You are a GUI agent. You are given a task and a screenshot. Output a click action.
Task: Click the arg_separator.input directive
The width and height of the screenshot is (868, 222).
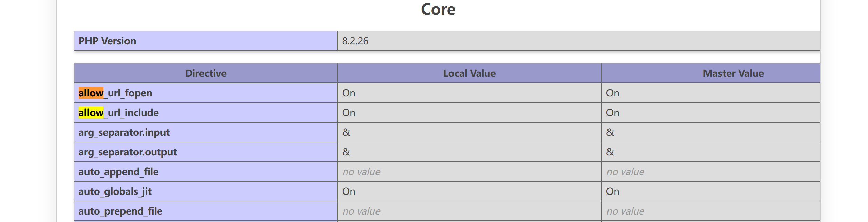click(124, 132)
